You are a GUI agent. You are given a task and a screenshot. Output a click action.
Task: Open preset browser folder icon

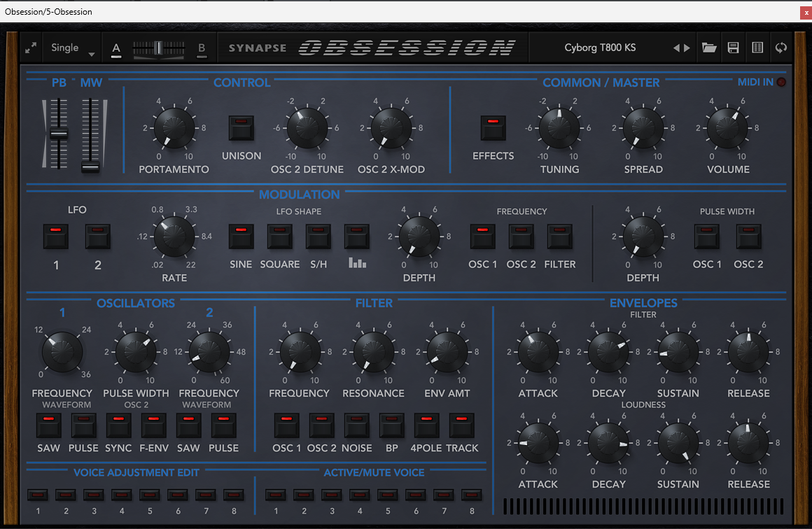[x=709, y=48]
